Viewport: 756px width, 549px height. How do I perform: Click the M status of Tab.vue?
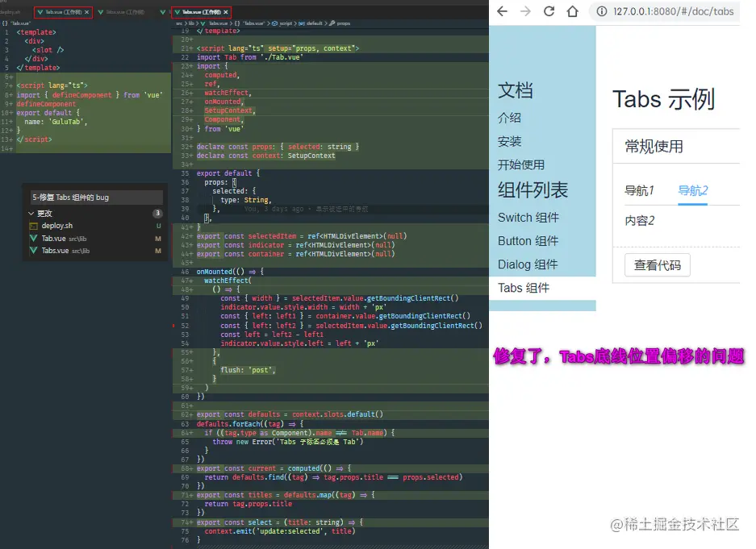(x=157, y=239)
